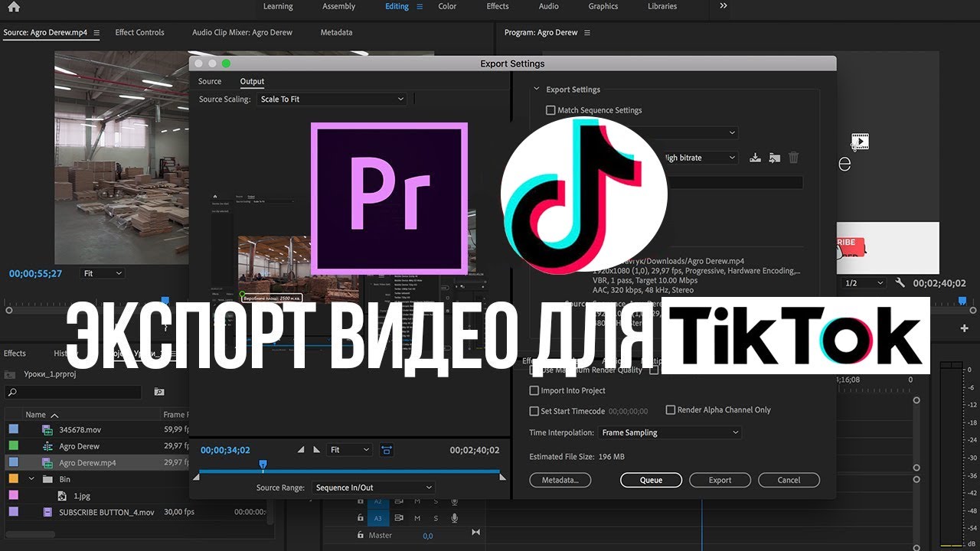The width and height of the screenshot is (980, 551).
Task: Toggle the aspect ratio correction icon beside Fit
Action: [386, 450]
